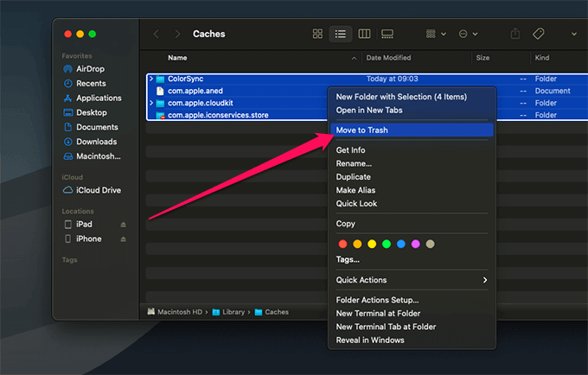This screenshot has width=588, height=375.
Task: Apply the red tag color
Action: [342, 245]
